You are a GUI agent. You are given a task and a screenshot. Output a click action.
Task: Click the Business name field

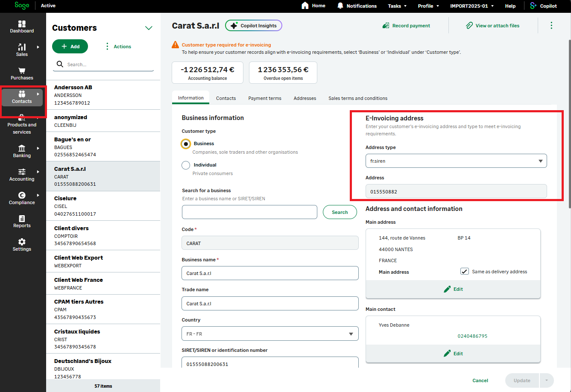pyautogui.click(x=270, y=273)
